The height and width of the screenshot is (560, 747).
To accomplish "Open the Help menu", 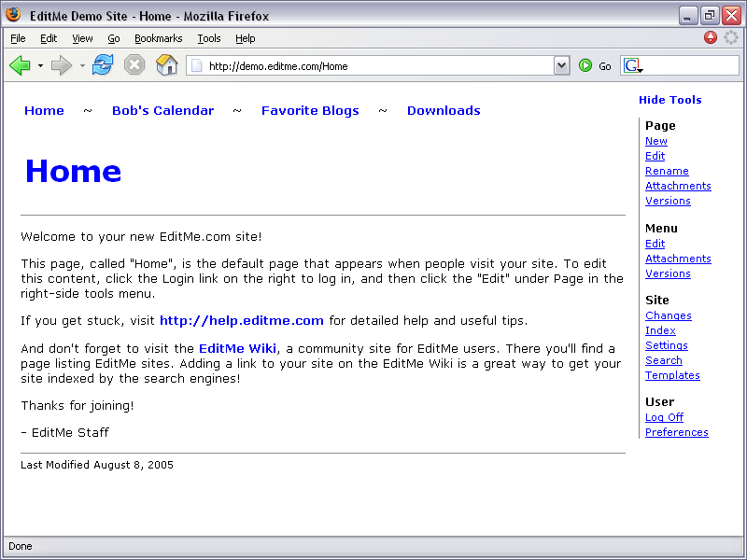I will point(245,38).
